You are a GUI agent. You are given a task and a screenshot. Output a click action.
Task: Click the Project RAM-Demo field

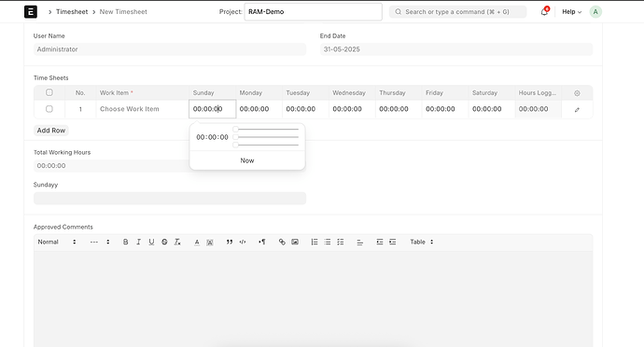[313, 12]
